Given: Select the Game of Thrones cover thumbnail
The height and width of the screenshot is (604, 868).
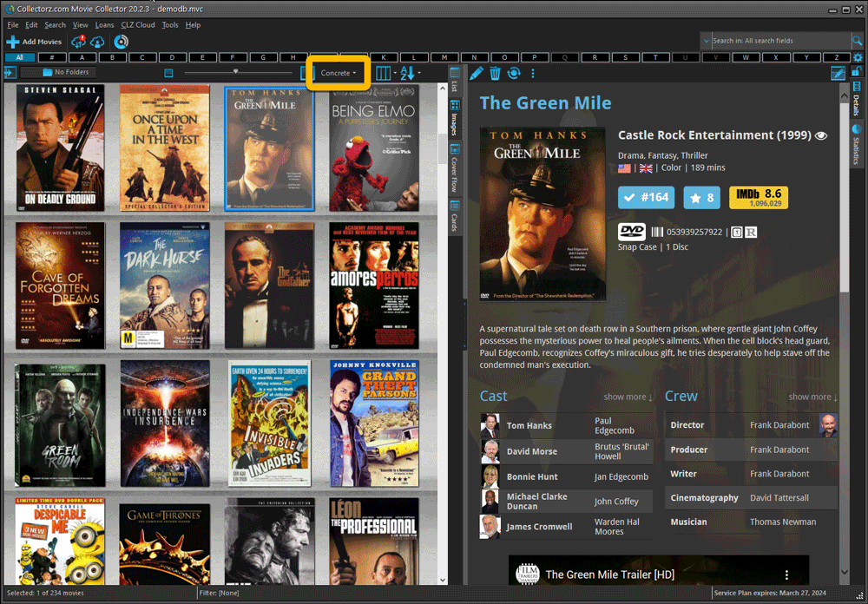Looking at the screenshot, I should 164,542.
